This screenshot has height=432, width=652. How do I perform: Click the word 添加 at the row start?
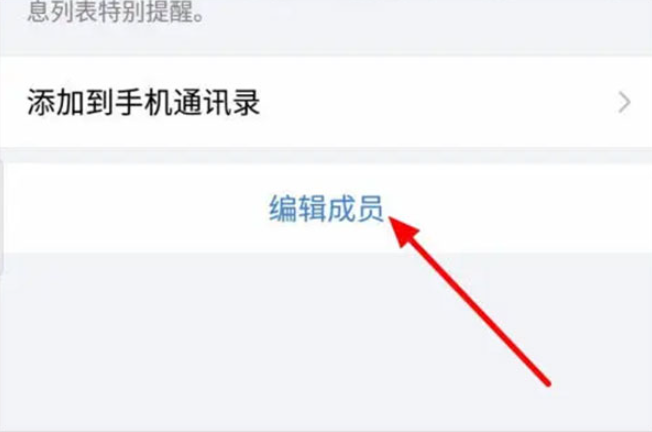55,102
